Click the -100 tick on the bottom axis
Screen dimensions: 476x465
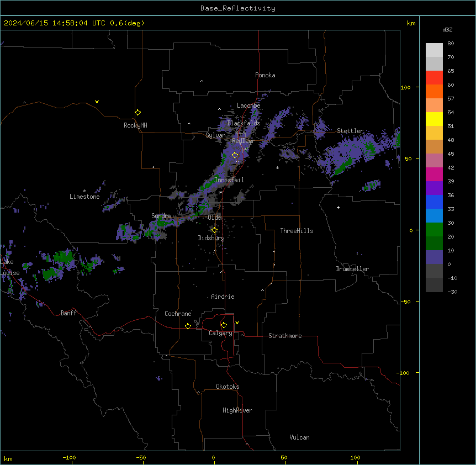[x=69, y=458]
